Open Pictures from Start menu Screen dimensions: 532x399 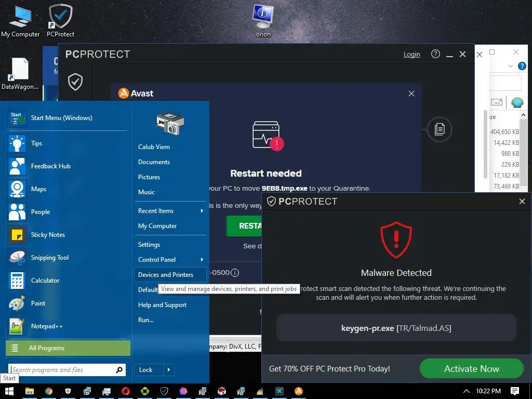[x=149, y=177]
